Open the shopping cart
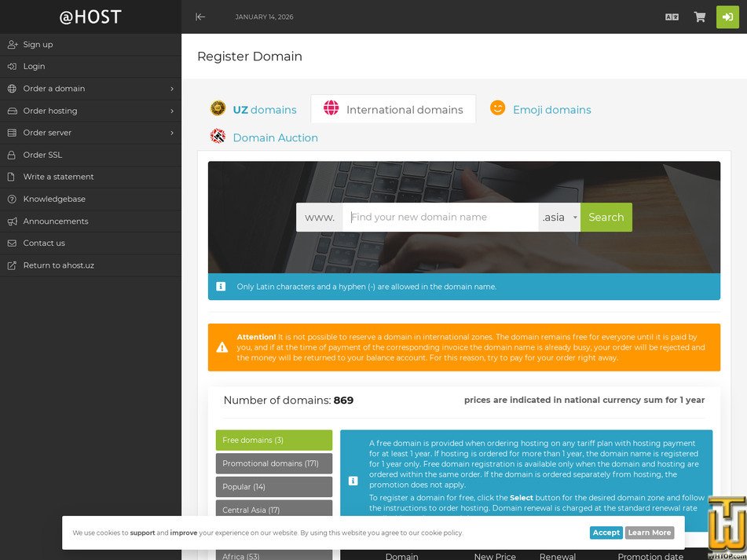This screenshot has height=560, width=747. [699, 16]
